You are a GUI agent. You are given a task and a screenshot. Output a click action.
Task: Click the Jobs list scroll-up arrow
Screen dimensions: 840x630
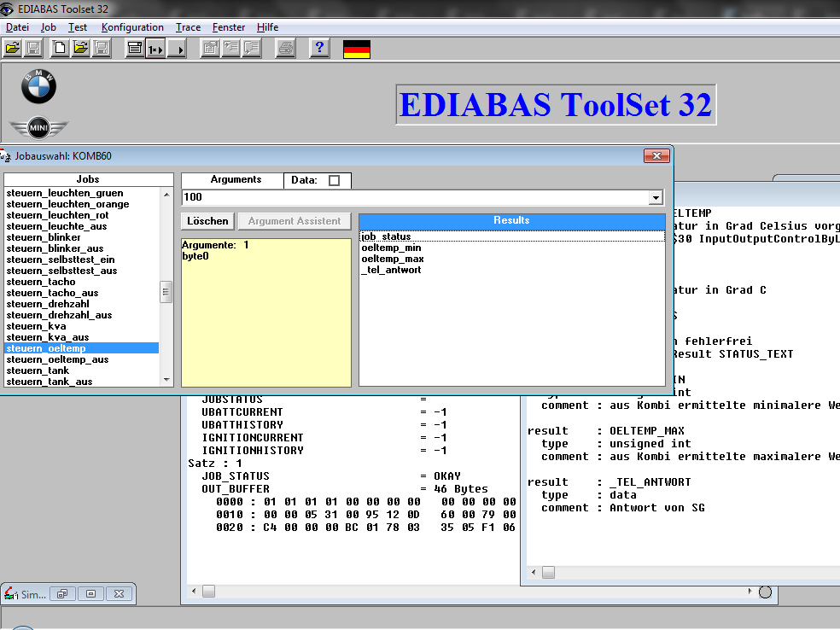tap(166, 194)
